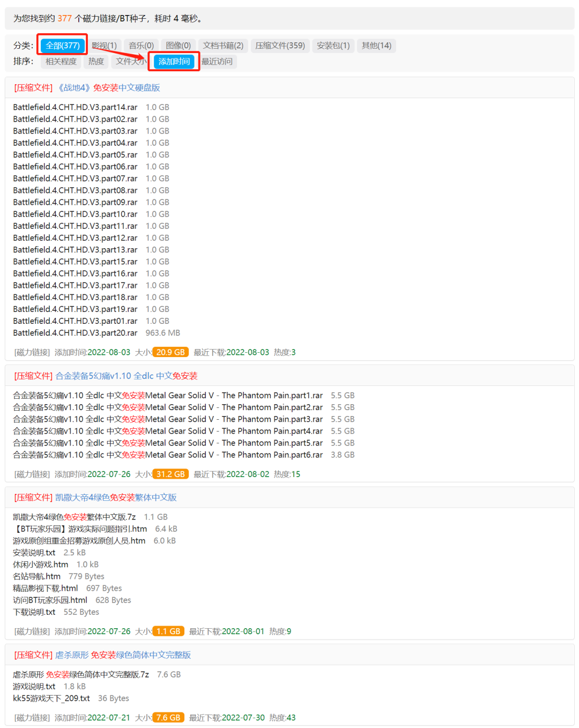The height and width of the screenshot is (728, 579).
Task: Filter by 影视(1) category
Action: pos(105,46)
